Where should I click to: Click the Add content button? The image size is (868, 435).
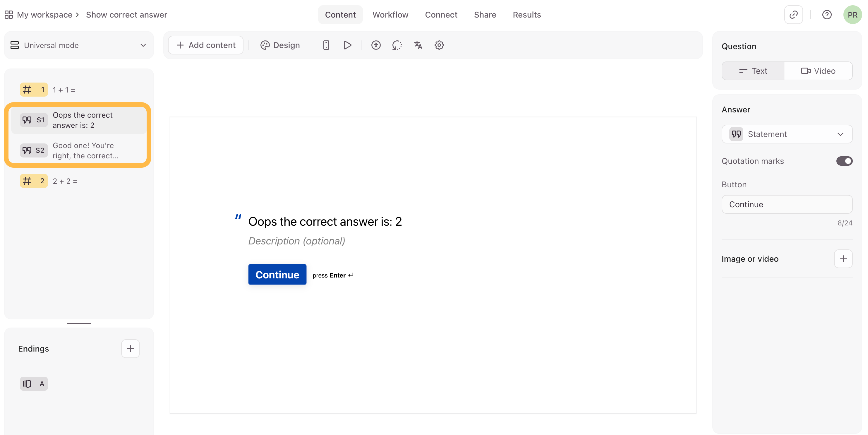(205, 45)
